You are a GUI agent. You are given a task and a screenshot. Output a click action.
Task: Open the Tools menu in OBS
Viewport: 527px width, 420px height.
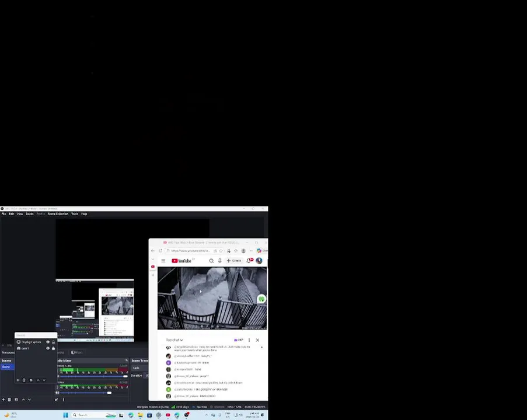pos(75,214)
